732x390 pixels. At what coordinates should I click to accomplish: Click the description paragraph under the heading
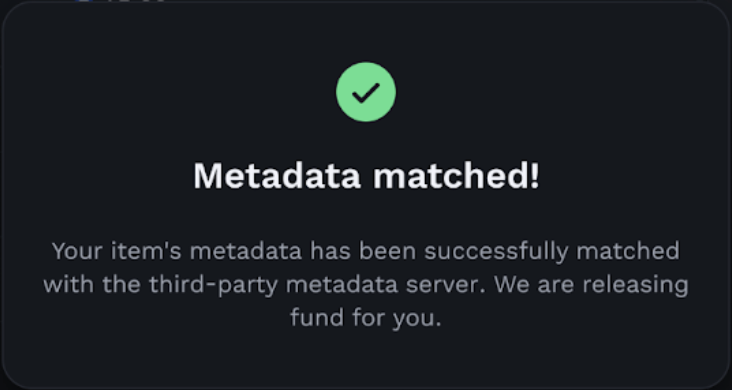coord(366,284)
